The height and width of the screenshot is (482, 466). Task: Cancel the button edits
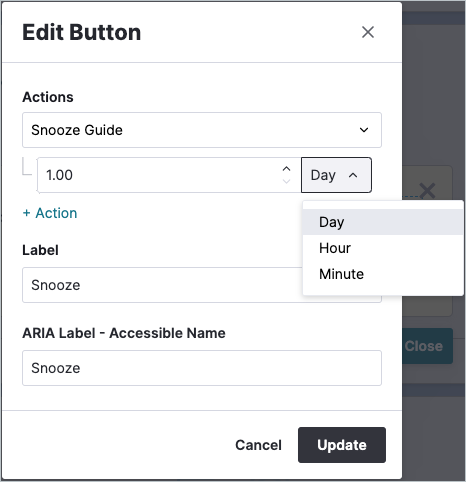click(x=258, y=445)
